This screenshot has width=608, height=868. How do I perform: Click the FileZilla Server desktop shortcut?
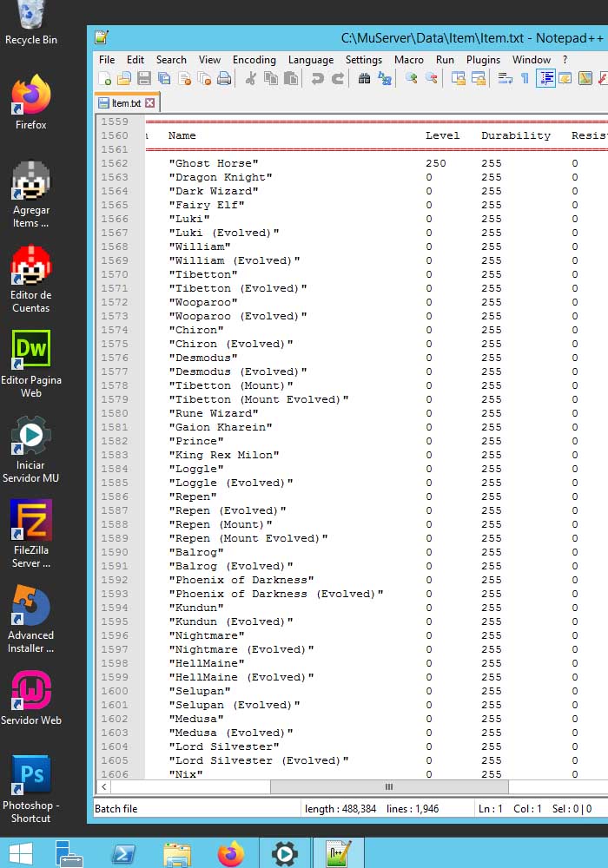tap(30, 534)
